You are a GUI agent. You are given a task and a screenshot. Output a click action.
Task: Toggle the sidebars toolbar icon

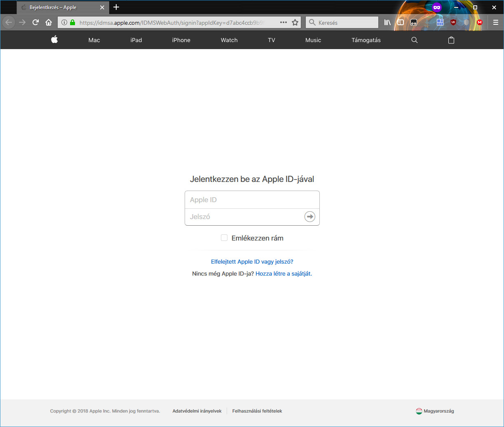[x=401, y=22]
